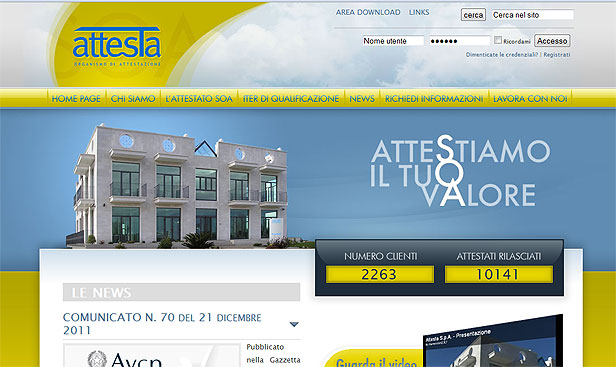This screenshot has width=616, height=367.
Task: Click the cerca search button
Action: pyautogui.click(x=473, y=15)
